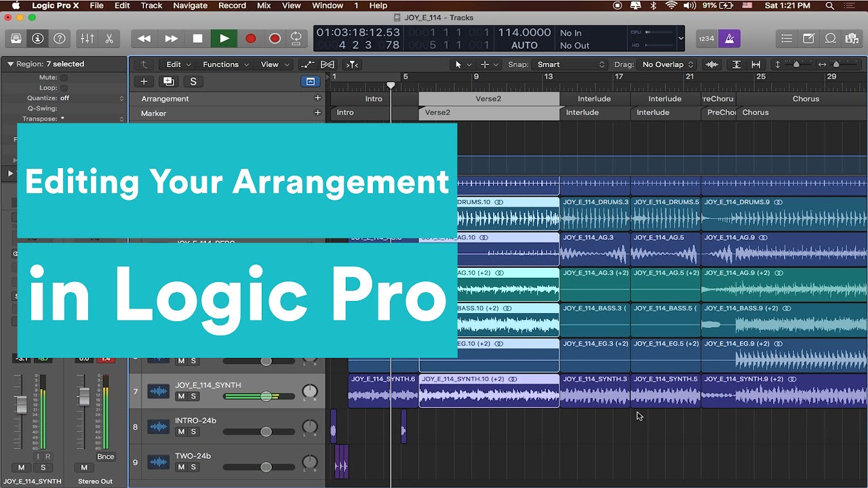Open the Record menu

[x=232, y=5]
